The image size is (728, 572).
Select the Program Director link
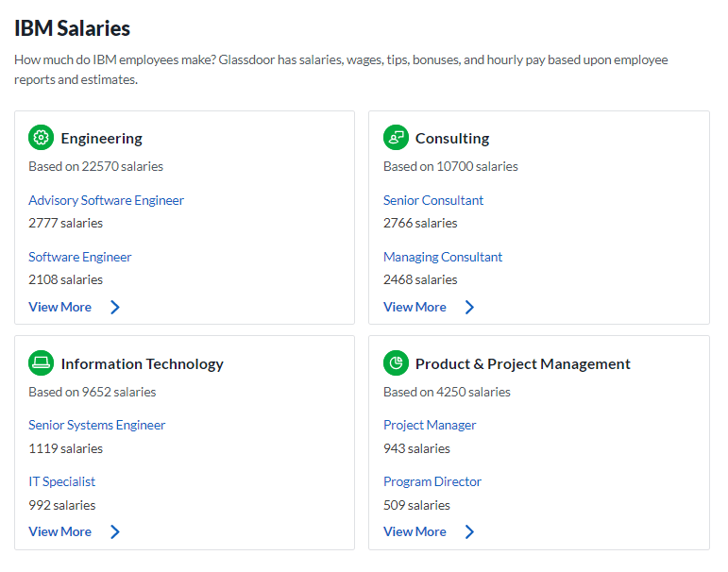coord(432,481)
